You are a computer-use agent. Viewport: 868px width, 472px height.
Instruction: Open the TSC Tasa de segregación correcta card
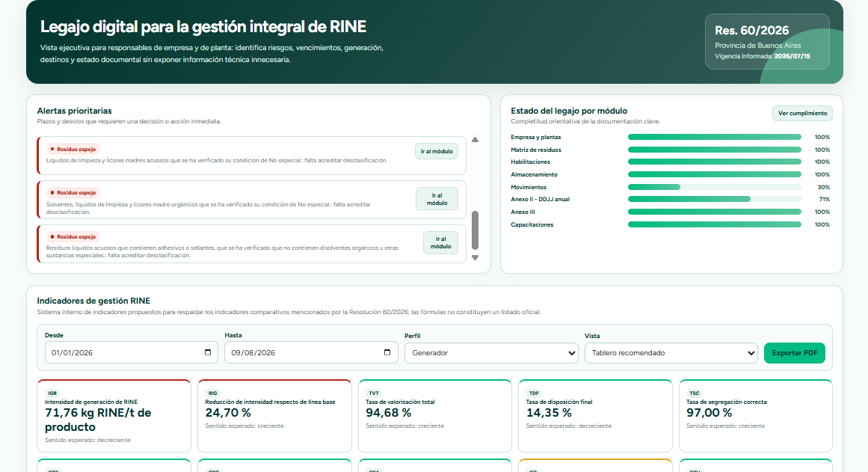pyautogui.click(x=756, y=415)
